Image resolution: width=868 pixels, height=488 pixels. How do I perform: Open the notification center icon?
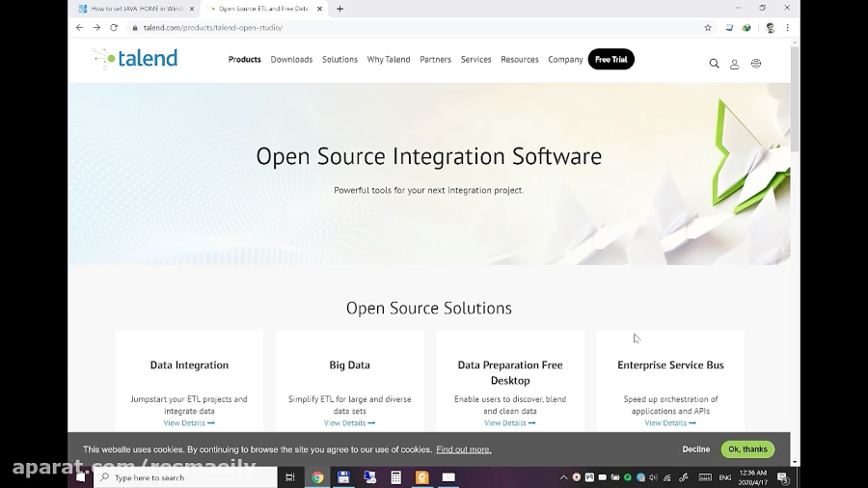(783, 478)
